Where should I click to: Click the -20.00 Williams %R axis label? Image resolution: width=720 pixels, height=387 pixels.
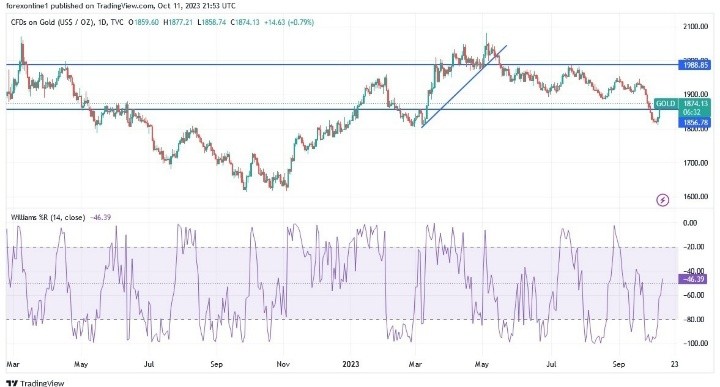tap(693, 247)
